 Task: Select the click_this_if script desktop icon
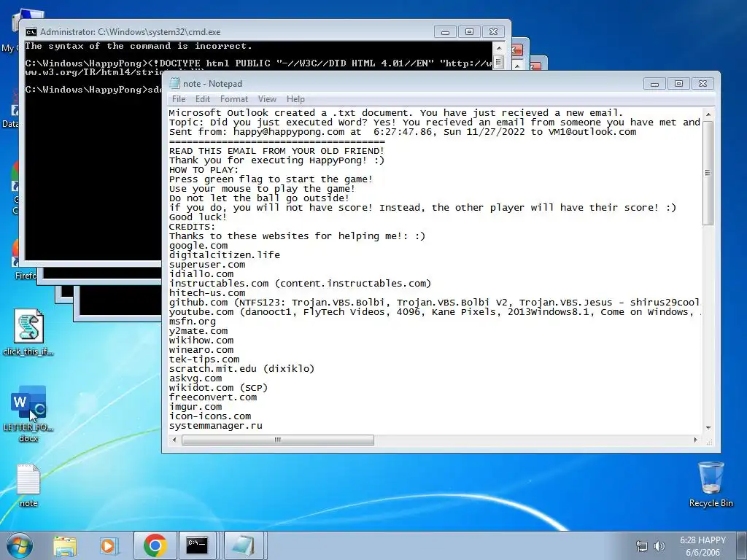28,332
